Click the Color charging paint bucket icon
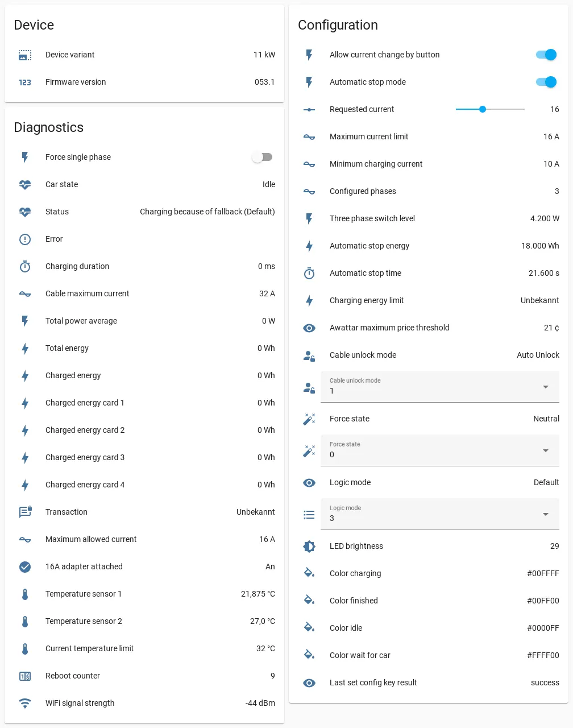 click(309, 573)
